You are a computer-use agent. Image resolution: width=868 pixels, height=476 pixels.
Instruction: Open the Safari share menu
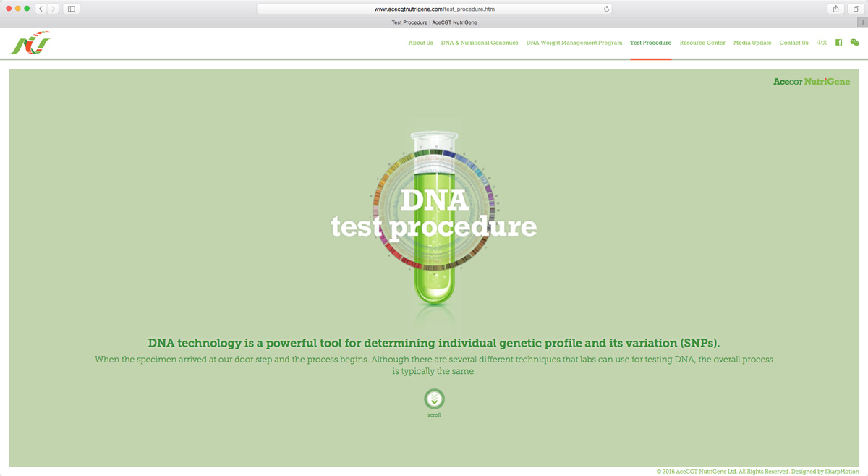point(835,9)
